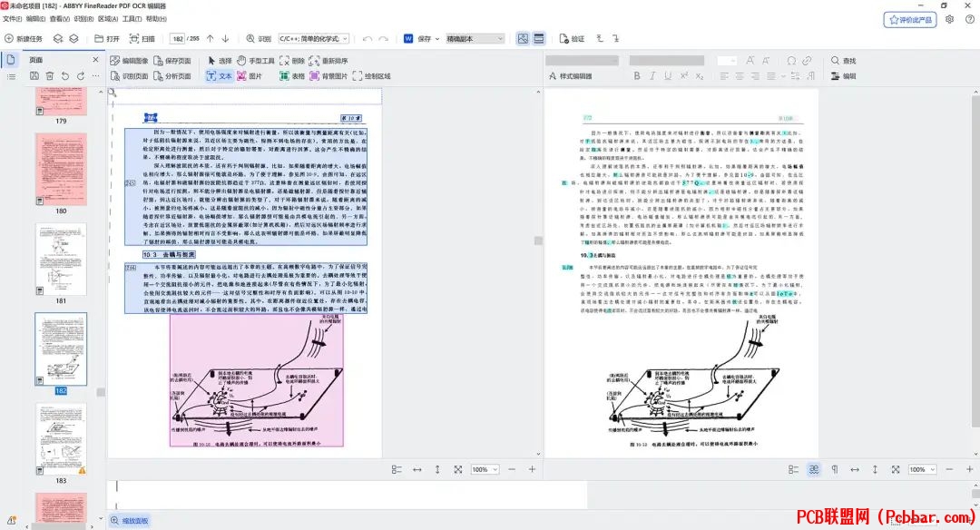Open the OCR language dropdown showing C/C++

313,39
